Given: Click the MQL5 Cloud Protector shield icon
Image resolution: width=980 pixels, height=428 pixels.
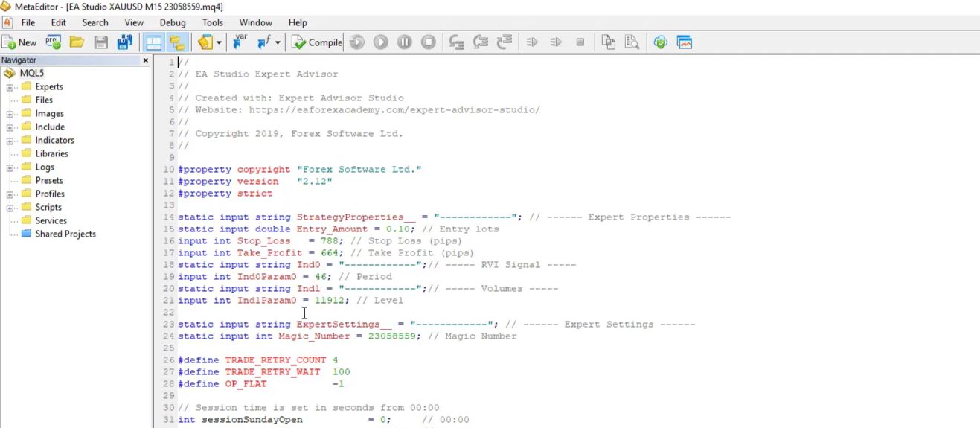Looking at the screenshot, I should pos(660,42).
